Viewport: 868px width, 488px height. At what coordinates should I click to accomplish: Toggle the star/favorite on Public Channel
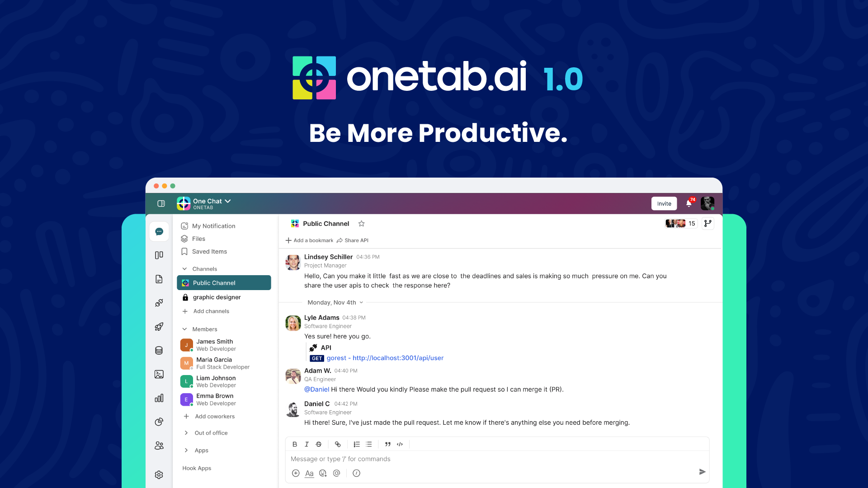pyautogui.click(x=361, y=224)
